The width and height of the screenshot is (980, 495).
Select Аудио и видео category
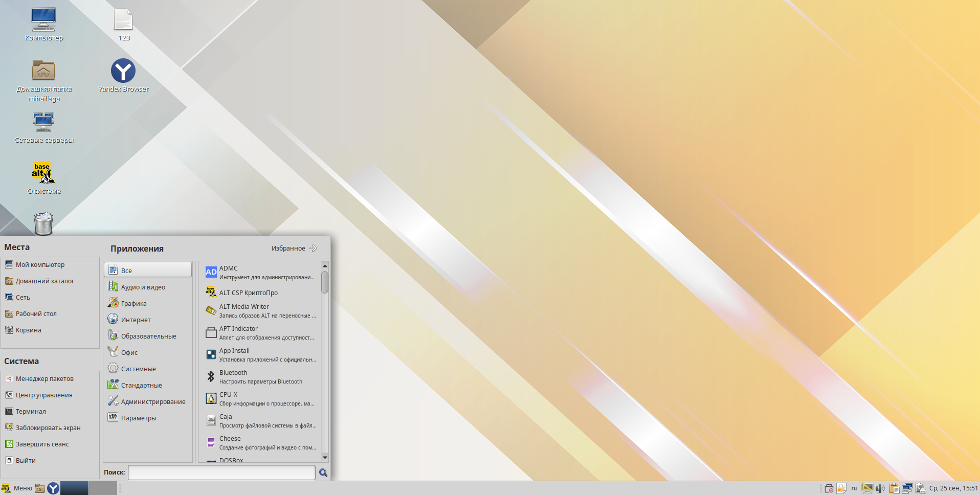(148, 287)
